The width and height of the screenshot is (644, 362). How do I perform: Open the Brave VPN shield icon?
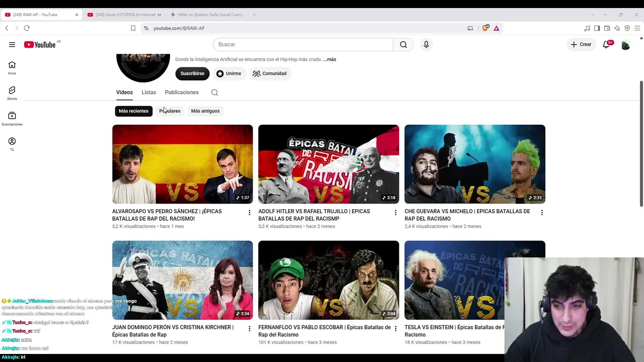point(627,28)
